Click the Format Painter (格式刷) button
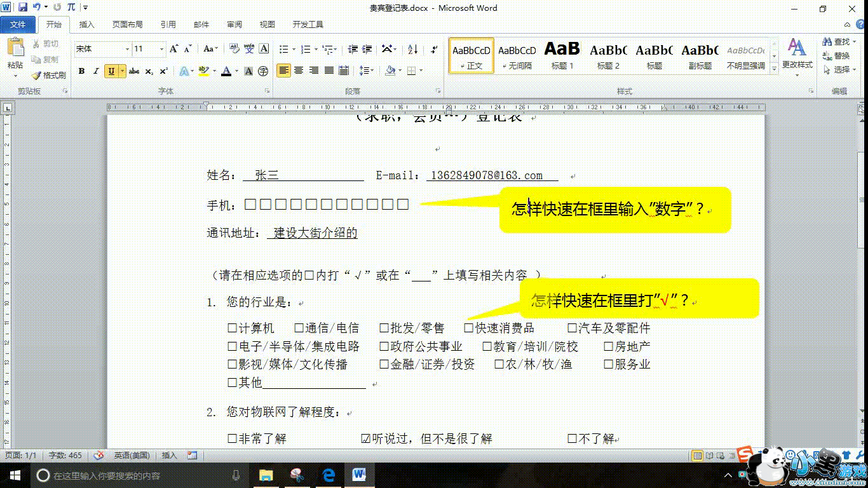 click(49, 75)
